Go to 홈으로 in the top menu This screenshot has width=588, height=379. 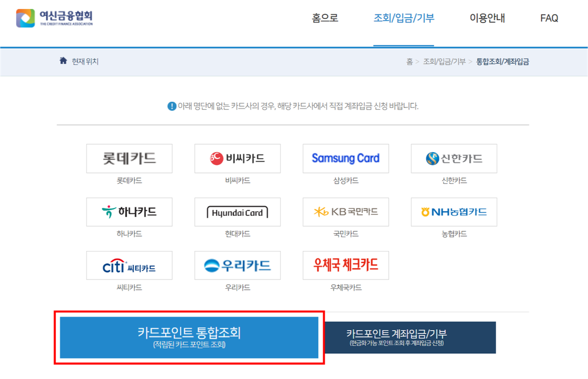point(325,18)
